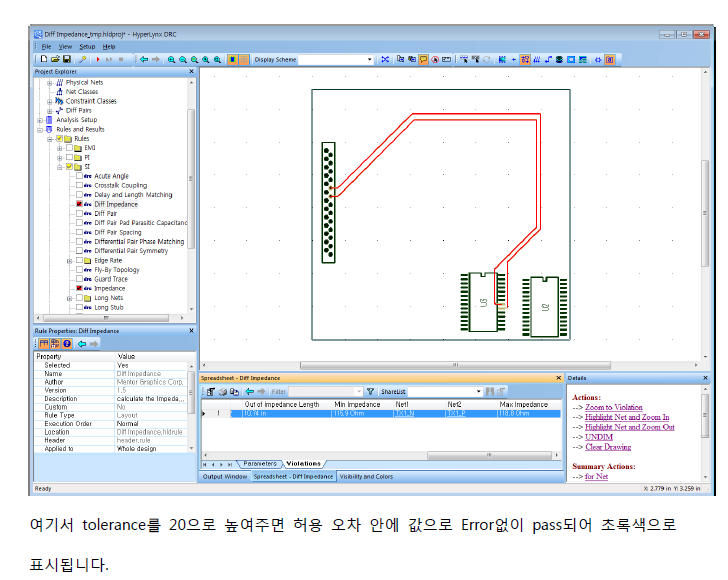The image size is (728, 580).
Task: Expand the Edge Rate folder node
Action: 69,260
